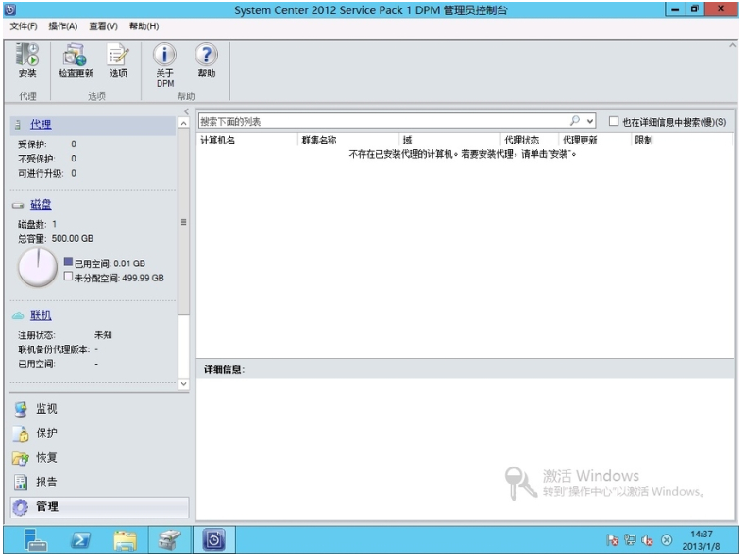Click the circled X tray icon

tap(667, 540)
